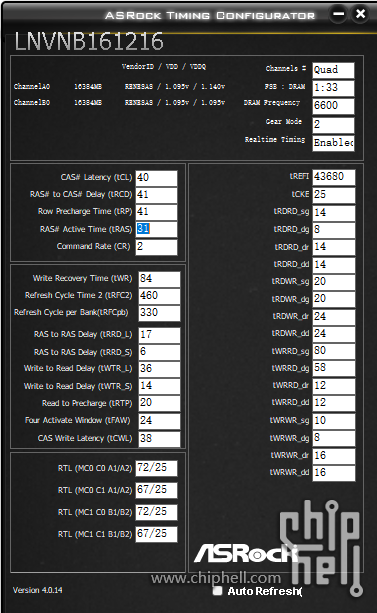This screenshot has height=613, width=377.
Task: Click the tRRD_L value field
Action: click(160, 335)
